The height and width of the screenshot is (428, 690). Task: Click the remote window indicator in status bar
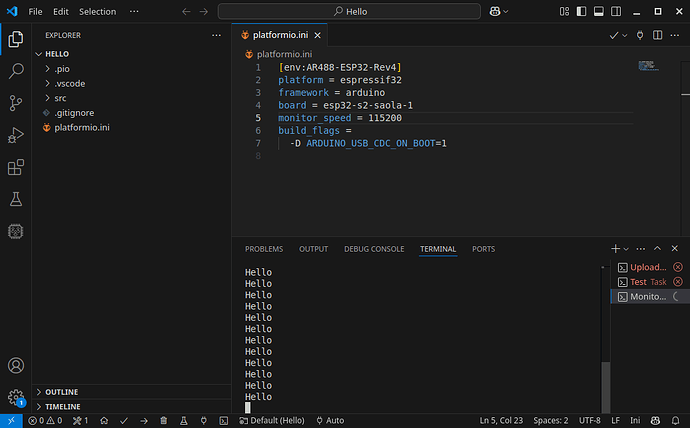[11, 421]
